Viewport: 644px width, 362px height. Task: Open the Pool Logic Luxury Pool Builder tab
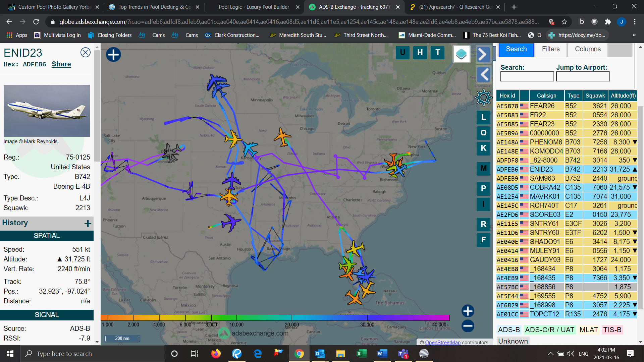pyautogui.click(x=254, y=7)
